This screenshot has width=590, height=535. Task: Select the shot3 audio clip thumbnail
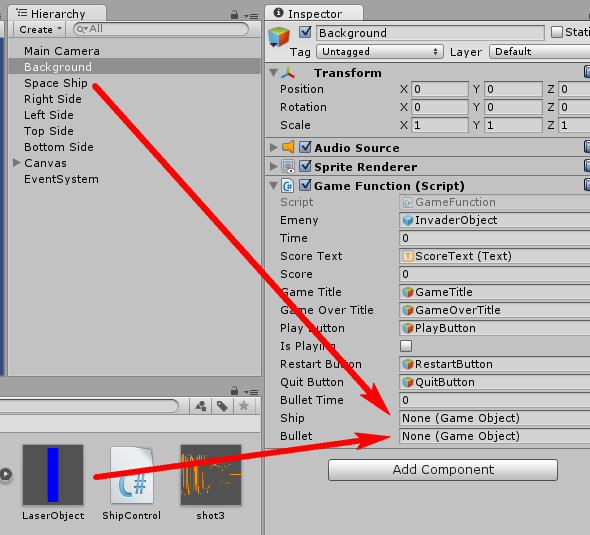(x=211, y=475)
